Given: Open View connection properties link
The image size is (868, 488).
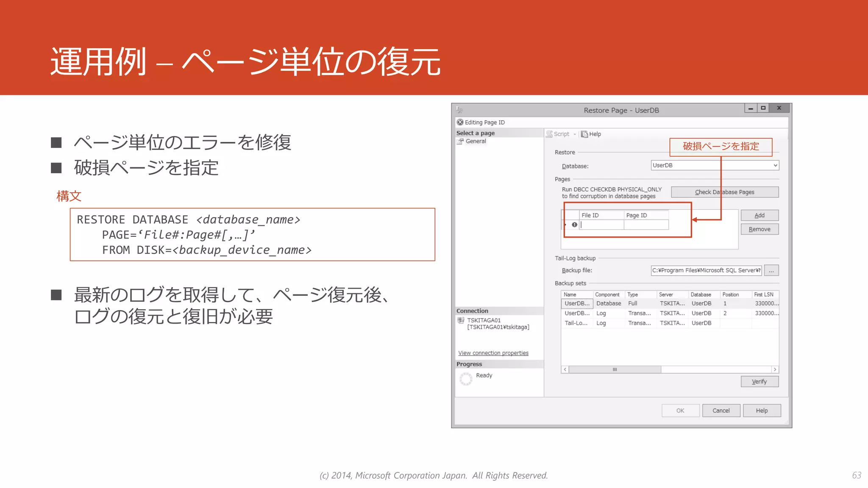Looking at the screenshot, I should click(x=493, y=353).
